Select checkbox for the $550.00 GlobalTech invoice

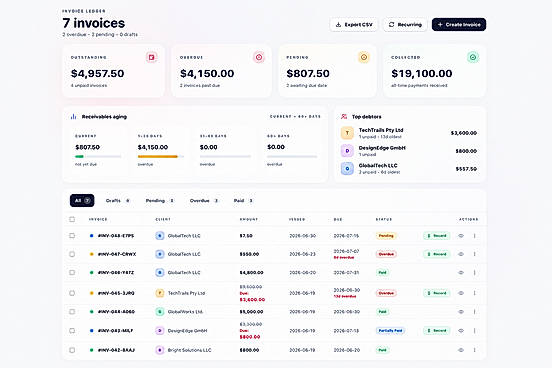(72, 254)
